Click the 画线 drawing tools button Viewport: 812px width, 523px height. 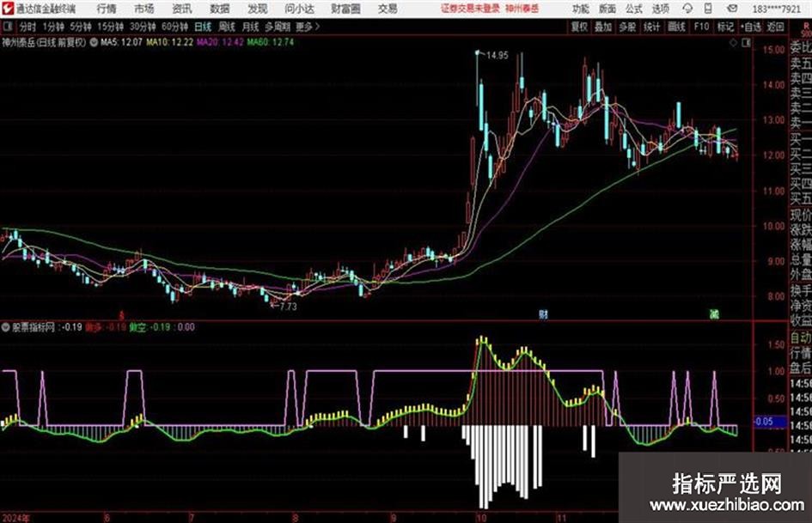(676, 27)
